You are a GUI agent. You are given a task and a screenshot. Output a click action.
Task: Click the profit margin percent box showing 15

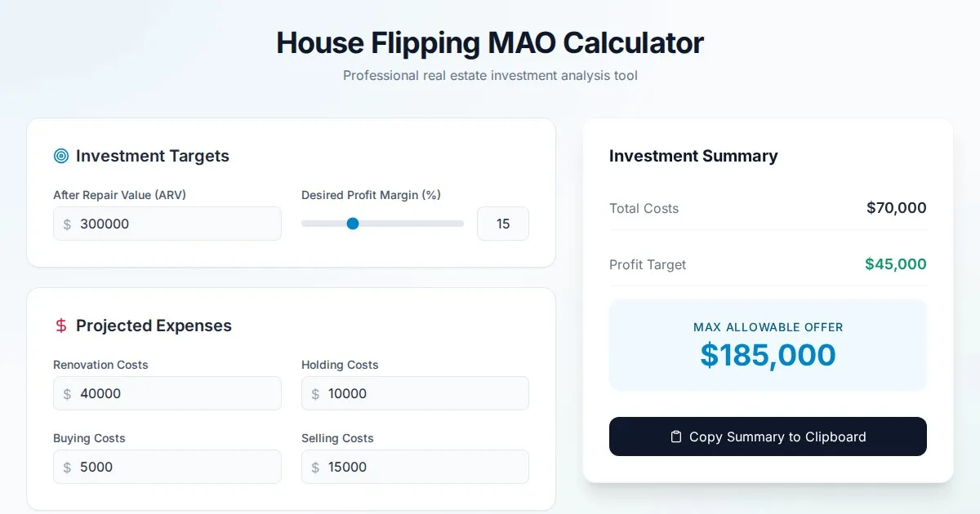503,224
